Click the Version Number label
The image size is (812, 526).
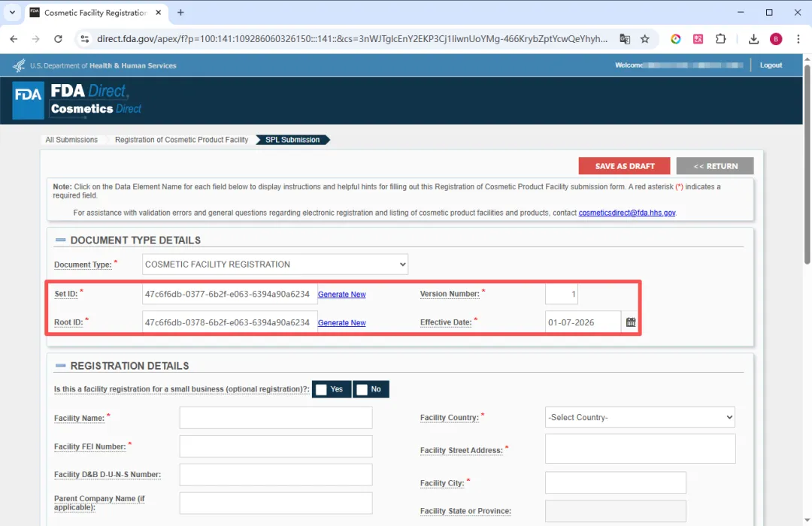[x=450, y=294]
